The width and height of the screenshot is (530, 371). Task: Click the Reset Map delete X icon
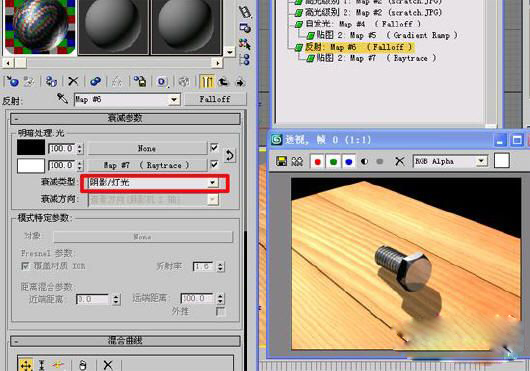click(x=73, y=81)
